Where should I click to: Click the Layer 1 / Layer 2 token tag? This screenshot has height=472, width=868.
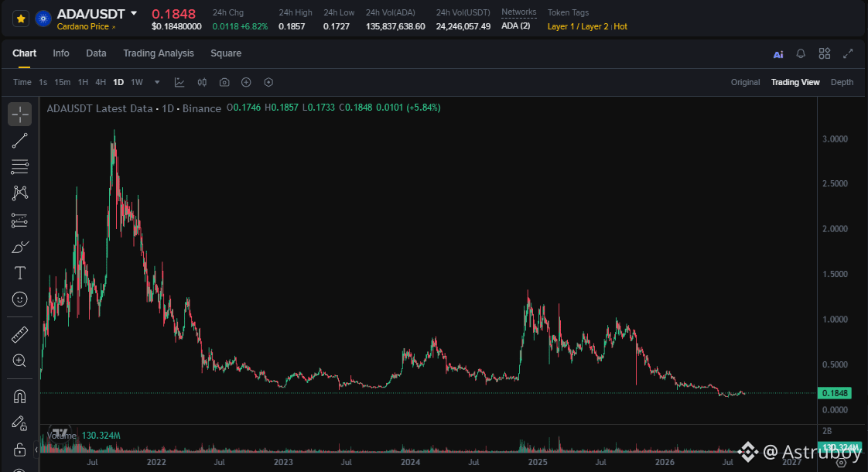577,26
